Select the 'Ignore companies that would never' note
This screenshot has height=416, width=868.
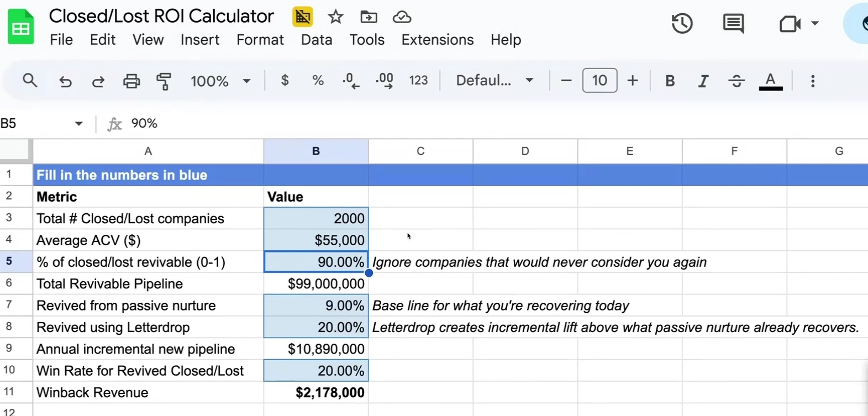[x=539, y=262]
